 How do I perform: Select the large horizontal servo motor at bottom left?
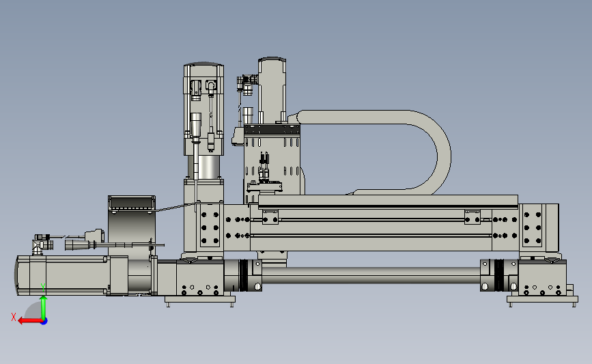[x=72, y=275]
